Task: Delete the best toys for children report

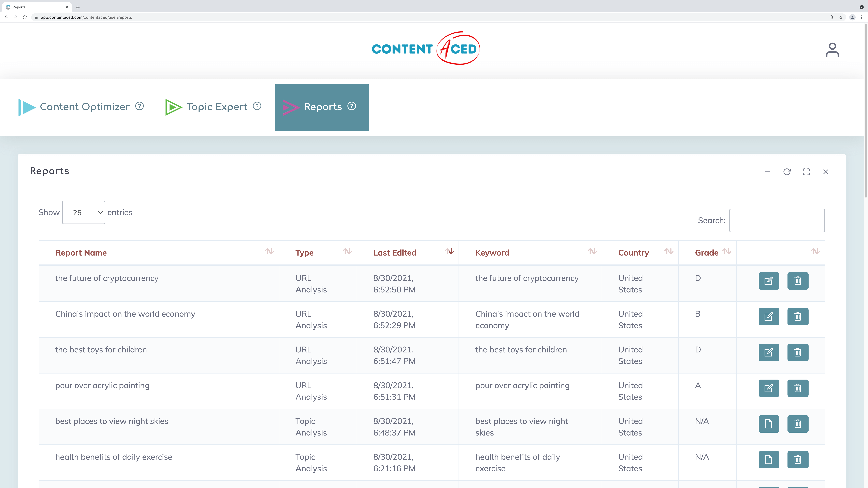Action: [798, 352]
